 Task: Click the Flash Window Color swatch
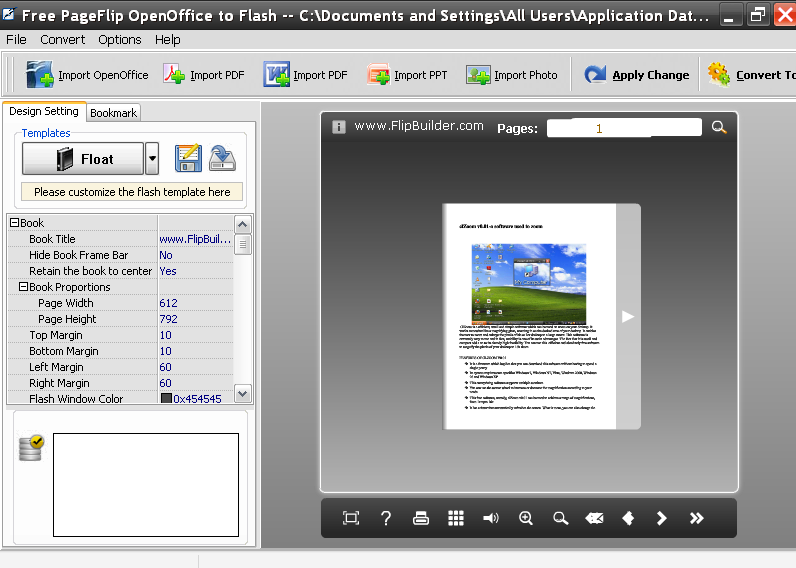(166, 399)
